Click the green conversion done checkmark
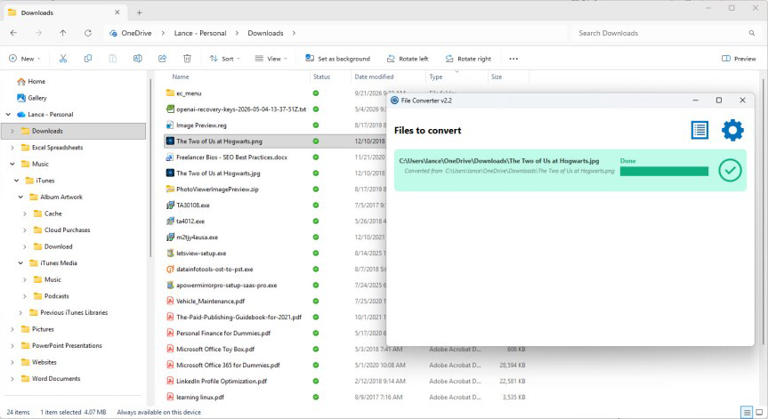The height and width of the screenshot is (419, 768). pyautogui.click(x=730, y=170)
